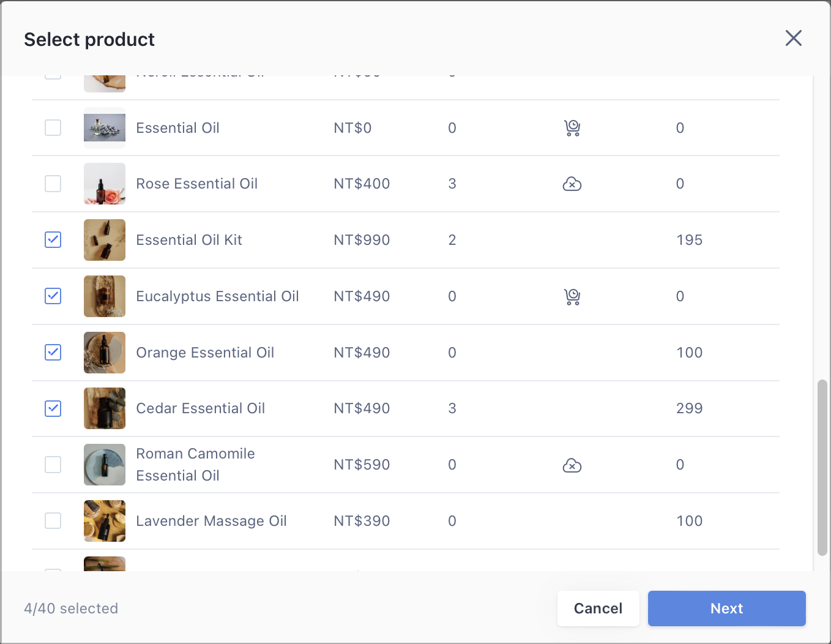This screenshot has width=831, height=644.
Task: Click the NT$590 price
Action: 362,465
